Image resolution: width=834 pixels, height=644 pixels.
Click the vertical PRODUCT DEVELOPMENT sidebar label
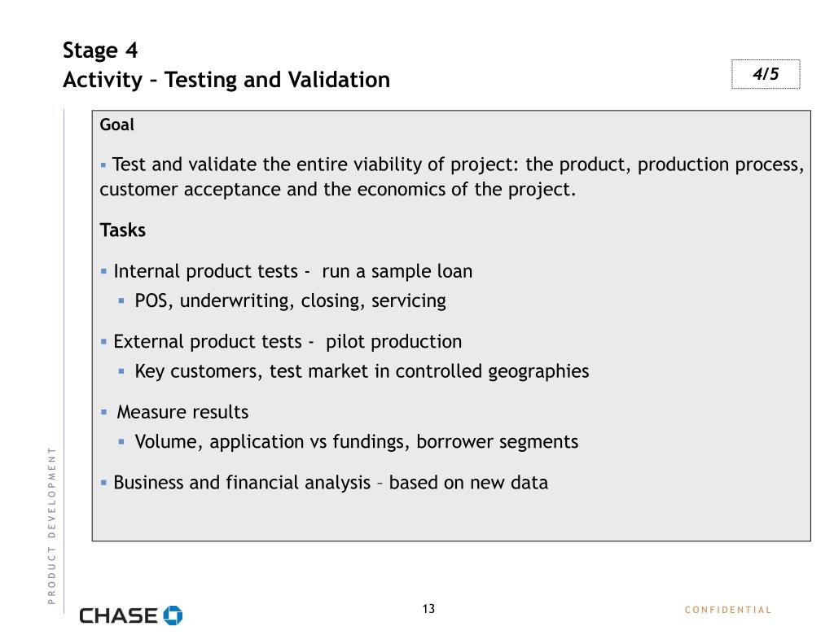click(51, 525)
